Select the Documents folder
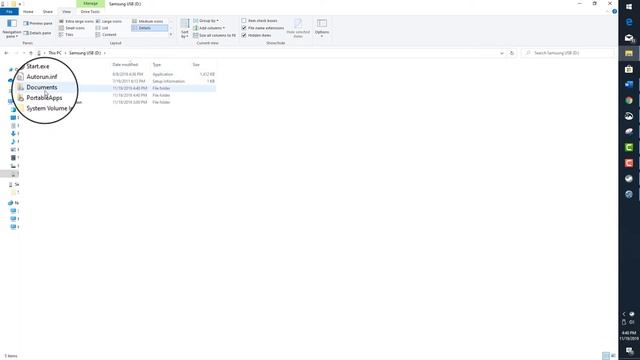 [42, 87]
